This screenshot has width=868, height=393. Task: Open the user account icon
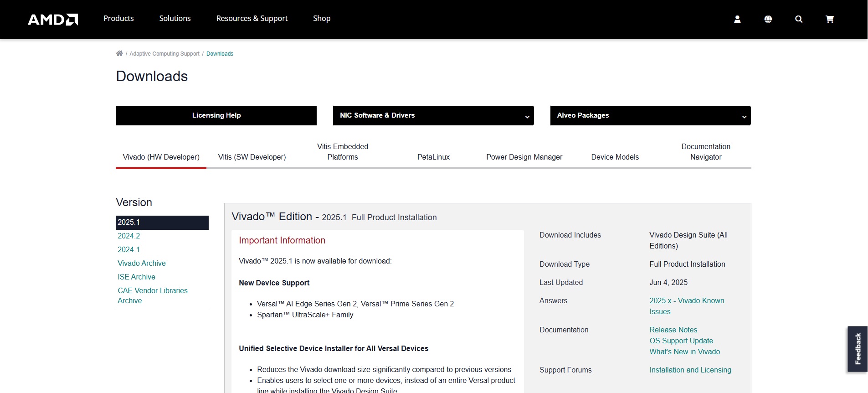coord(737,19)
